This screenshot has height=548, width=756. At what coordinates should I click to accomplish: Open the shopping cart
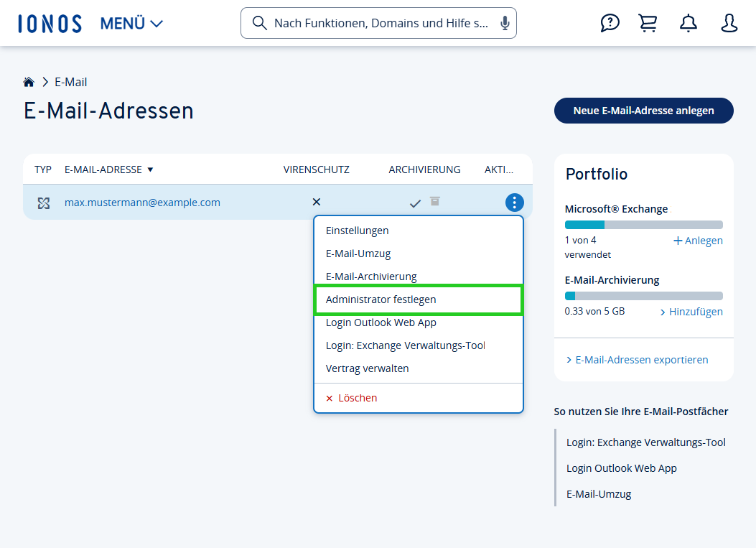click(648, 23)
